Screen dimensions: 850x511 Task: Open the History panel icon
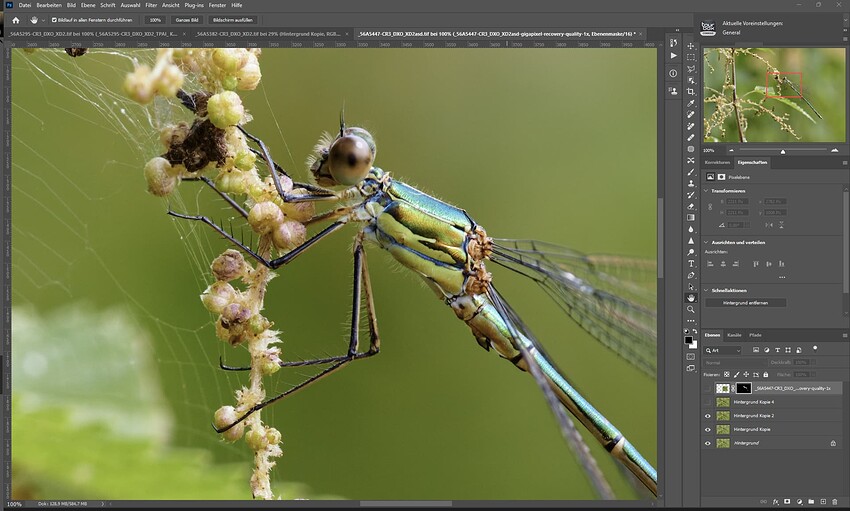tap(673, 42)
